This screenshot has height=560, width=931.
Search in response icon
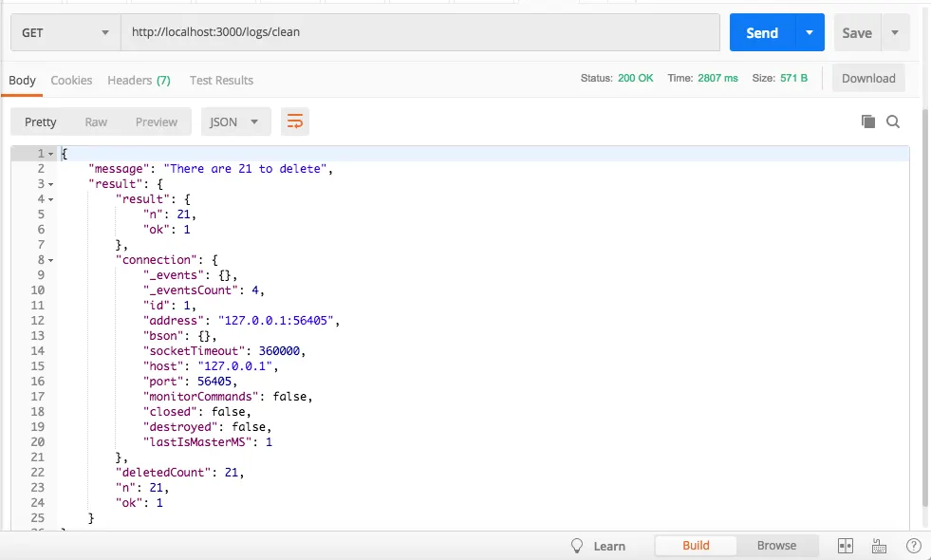[x=893, y=121]
